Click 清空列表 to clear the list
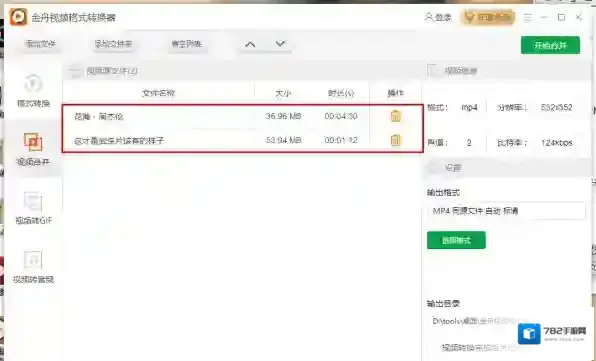596x361 pixels. pyautogui.click(x=186, y=44)
